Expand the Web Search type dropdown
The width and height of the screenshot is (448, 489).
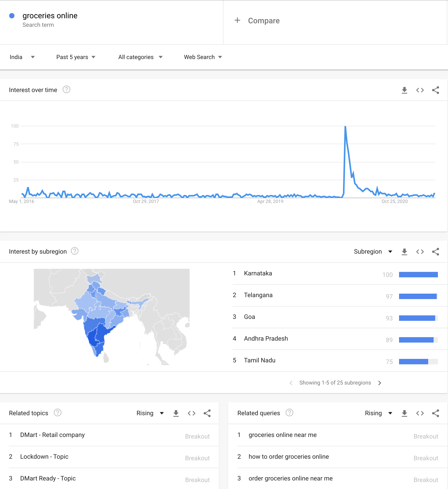point(203,57)
